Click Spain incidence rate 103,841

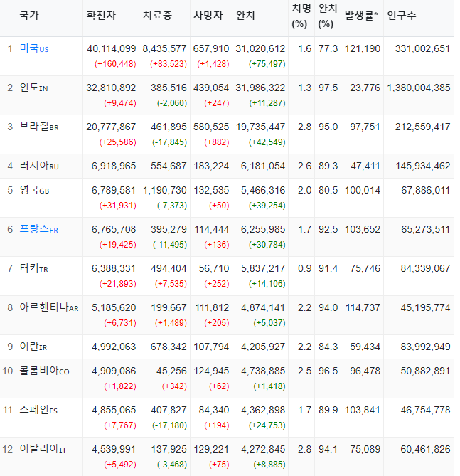click(363, 410)
